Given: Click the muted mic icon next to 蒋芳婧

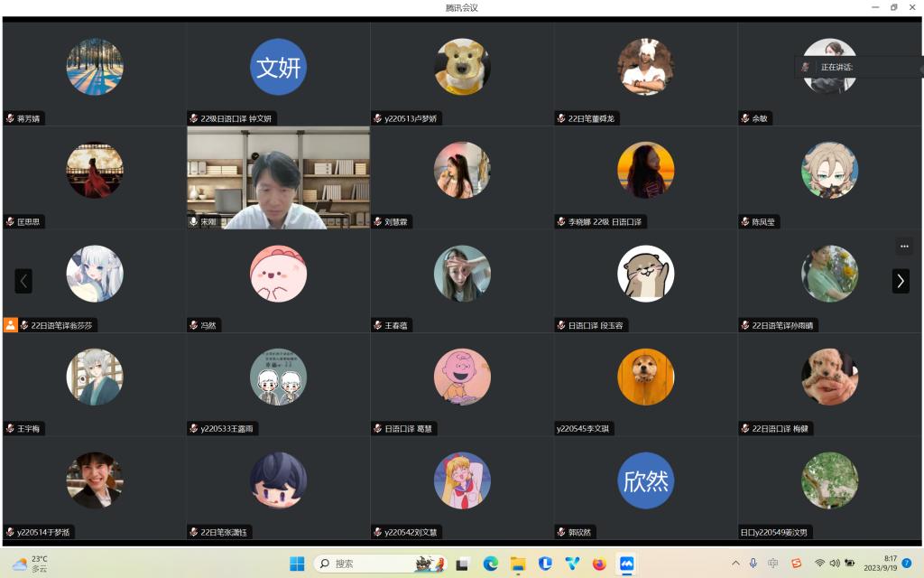Looking at the screenshot, I should click(10, 118).
